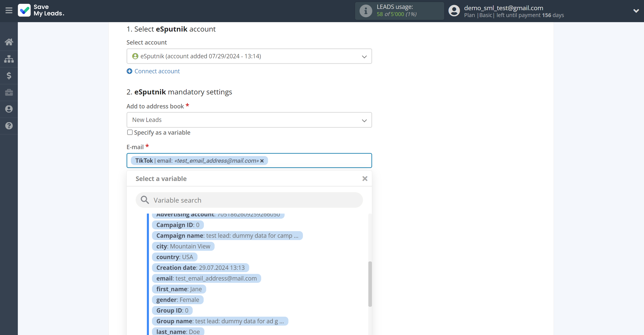
Task: Select the Group ID variable
Action: tap(172, 311)
